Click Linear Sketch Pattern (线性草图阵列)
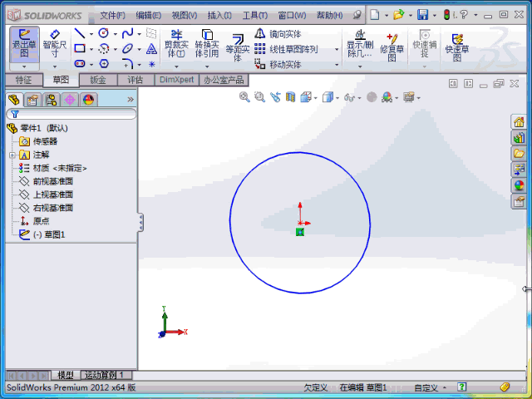The width and height of the screenshot is (532, 399). (286, 49)
